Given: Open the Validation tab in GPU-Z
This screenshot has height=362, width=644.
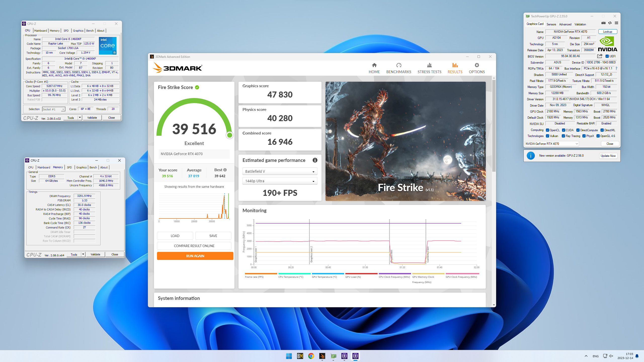Looking at the screenshot, I should coord(580,24).
